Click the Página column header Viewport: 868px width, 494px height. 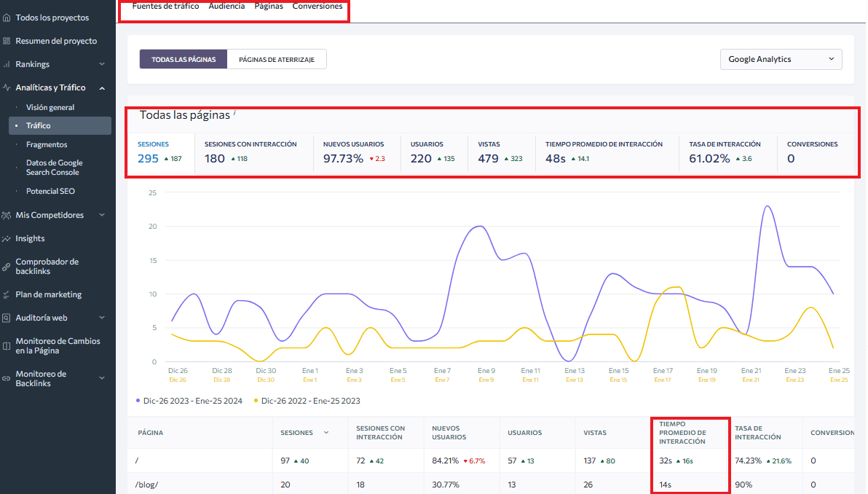151,433
